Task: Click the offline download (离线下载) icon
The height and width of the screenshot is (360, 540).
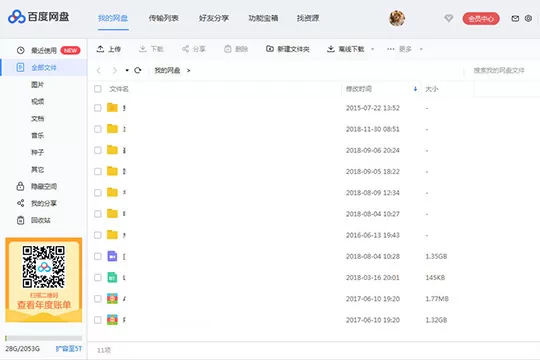Action: [x=331, y=49]
